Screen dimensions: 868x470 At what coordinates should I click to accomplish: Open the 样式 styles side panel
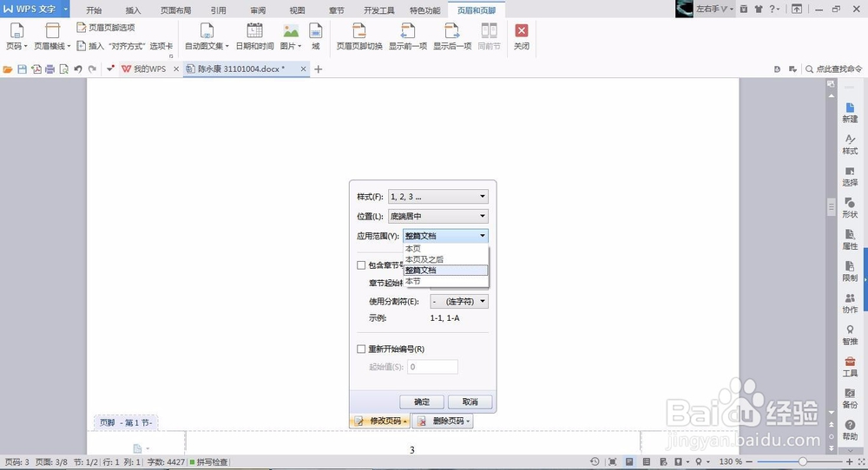click(850, 145)
